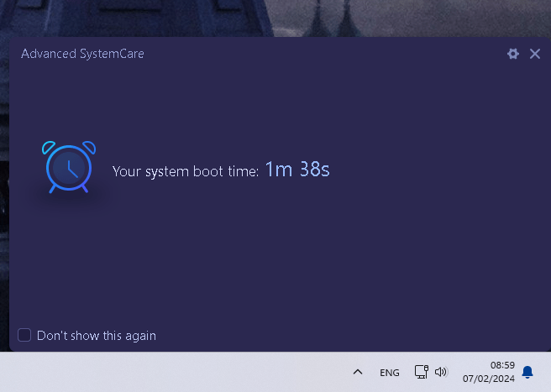
Task: Open the notification bell icon
Action: 527,372
